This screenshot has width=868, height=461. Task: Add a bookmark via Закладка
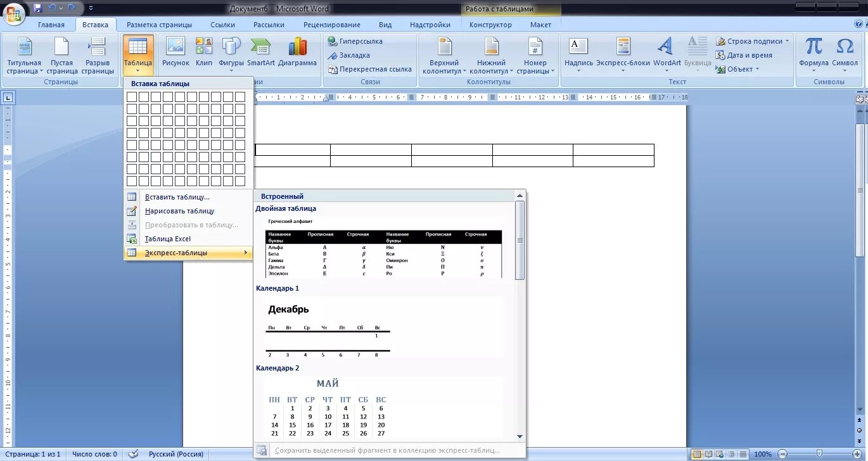(348, 55)
